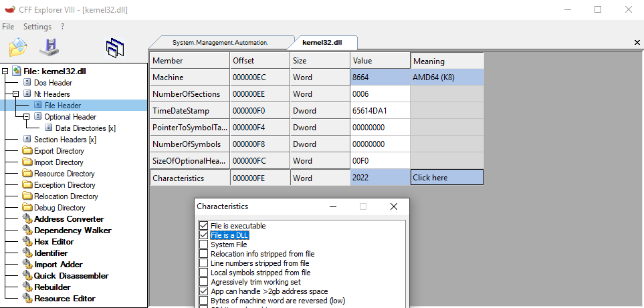Uncheck the File is executable checkbox

(203, 226)
